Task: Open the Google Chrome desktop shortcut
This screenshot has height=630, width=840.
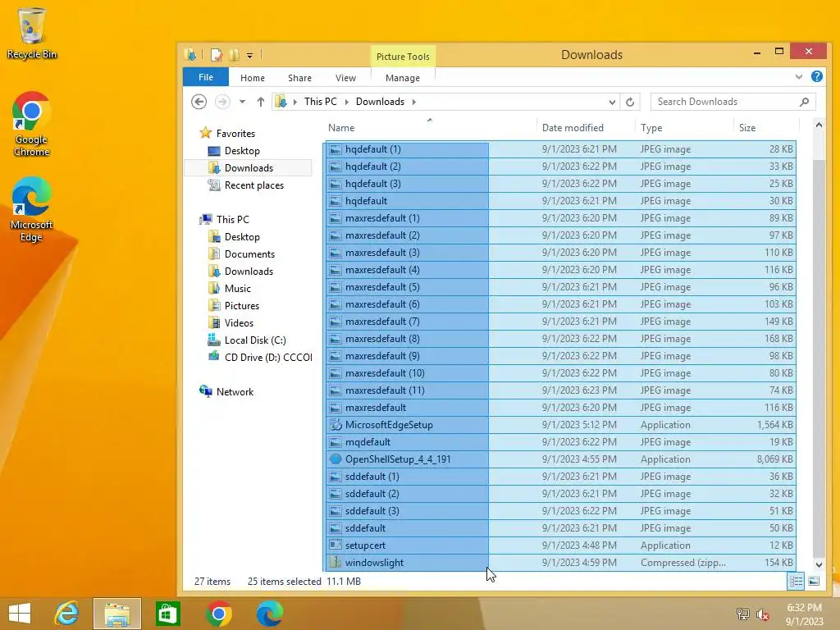Action: tap(32, 124)
